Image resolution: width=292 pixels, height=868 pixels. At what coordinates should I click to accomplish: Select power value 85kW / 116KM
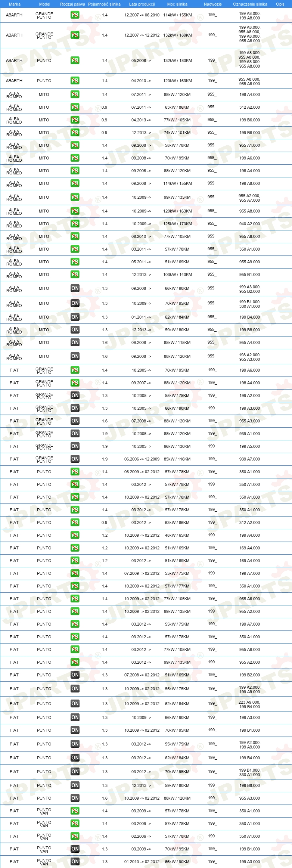[x=177, y=459]
